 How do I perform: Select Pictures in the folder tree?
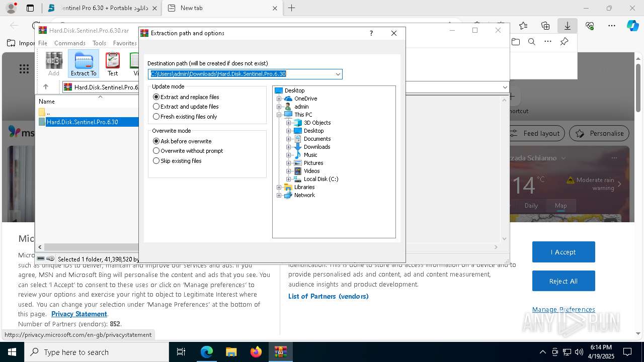[x=313, y=163]
